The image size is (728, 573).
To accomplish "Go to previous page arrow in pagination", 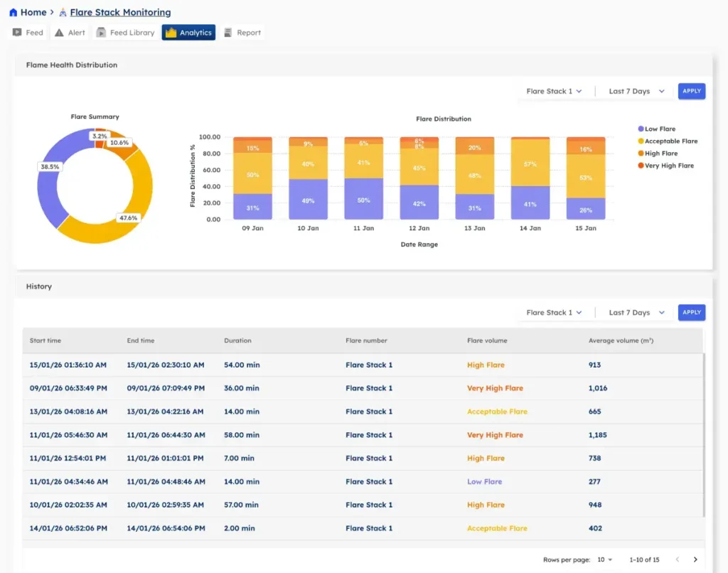I will click(677, 559).
